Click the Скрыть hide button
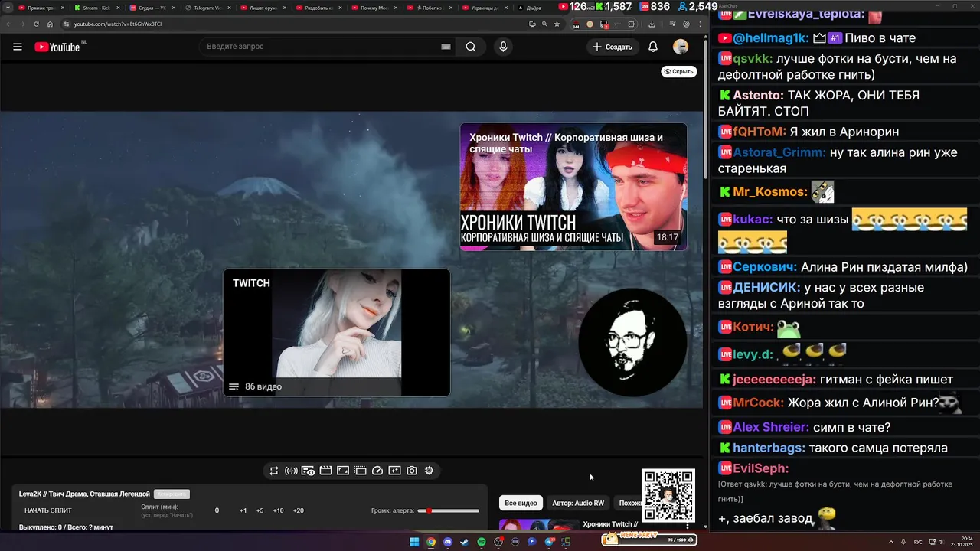This screenshot has width=980, height=551. [679, 71]
